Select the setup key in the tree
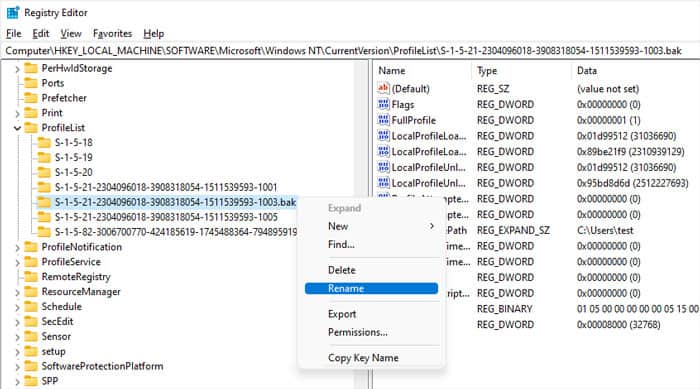This screenshot has height=389, width=700. 54,351
